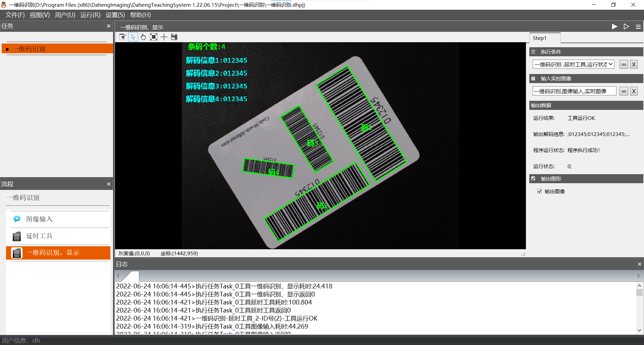Select the 一维码识别 task in task list
The width and height of the screenshot is (644, 345).
tap(57, 49)
